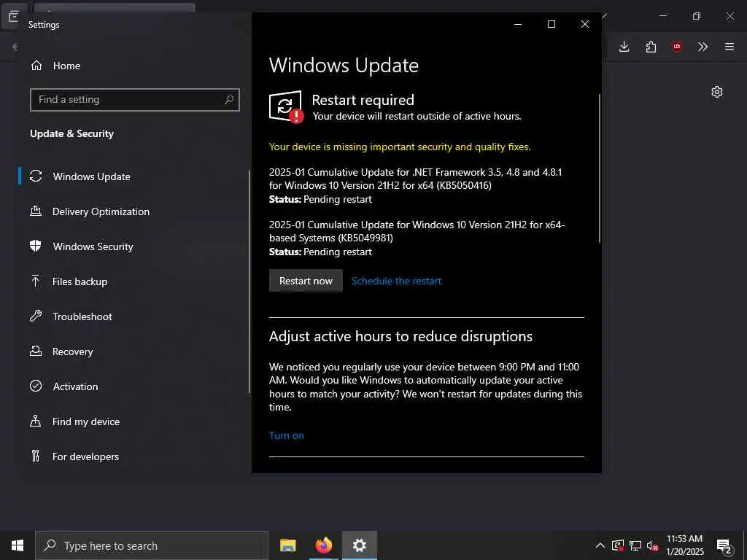Open Firefox downloads panel icon
The height and width of the screenshot is (560, 747).
tap(624, 47)
